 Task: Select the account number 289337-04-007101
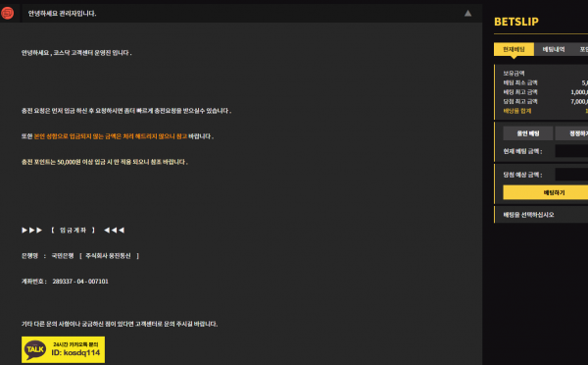[x=80, y=282]
